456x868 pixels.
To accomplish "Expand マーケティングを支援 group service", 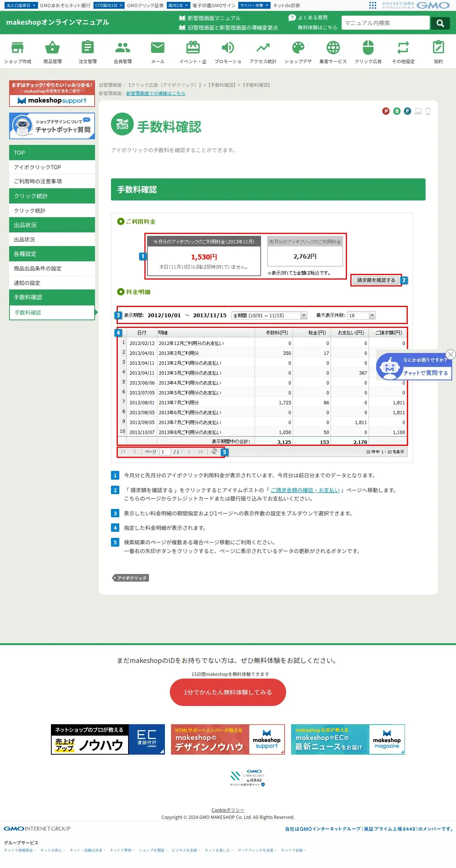I will pos(257,850).
